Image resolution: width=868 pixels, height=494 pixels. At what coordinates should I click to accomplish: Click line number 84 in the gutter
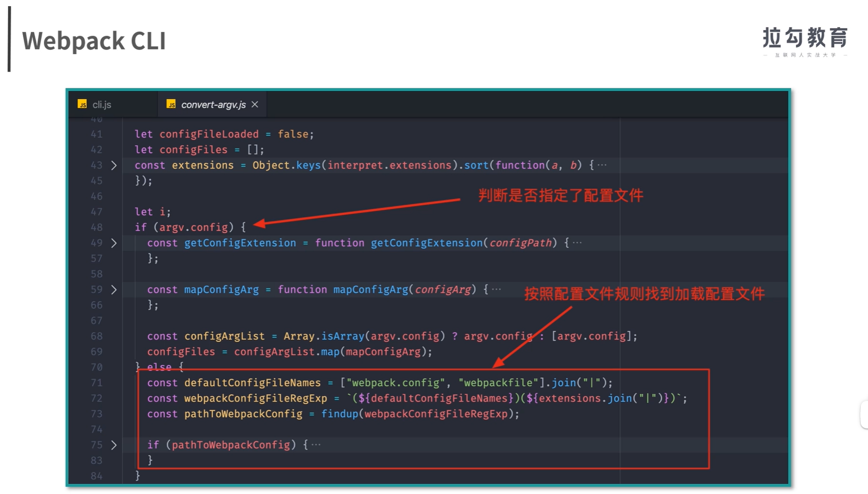pyautogui.click(x=97, y=476)
